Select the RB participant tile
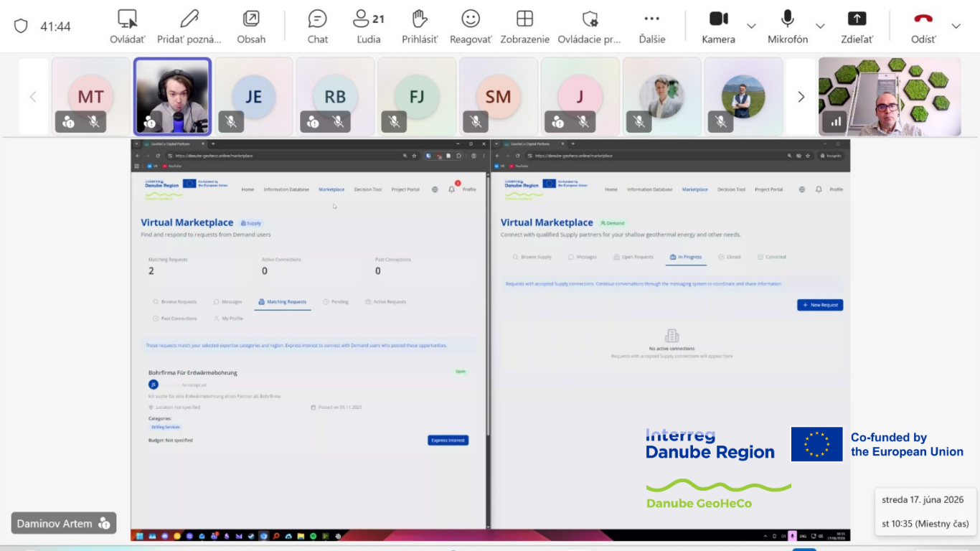The width and height of the screenshot is (980, 551). click(x=335, y=97)
